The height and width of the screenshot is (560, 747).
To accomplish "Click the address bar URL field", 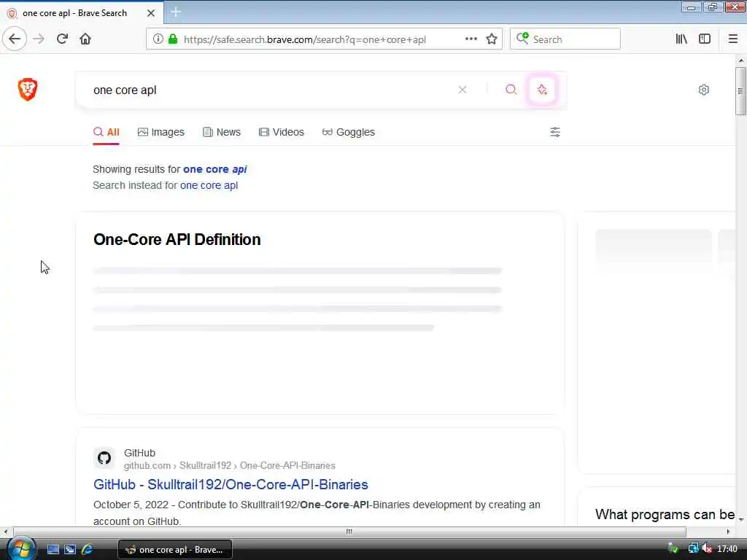I will tap(305, 39).
